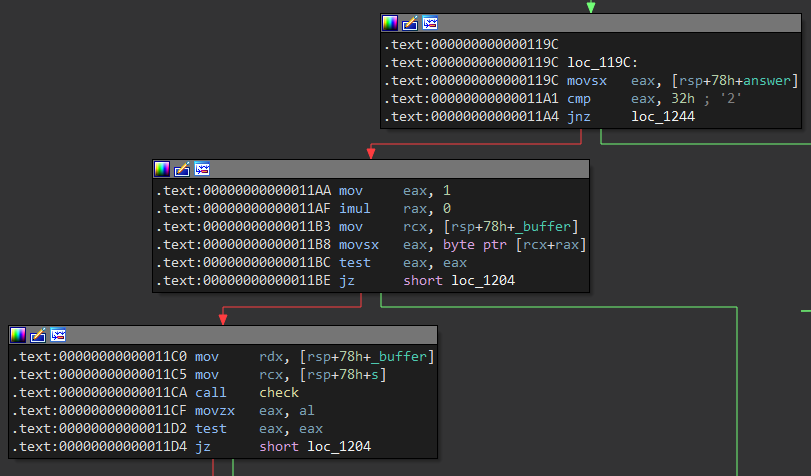Click the edit-name pencil icon on the loc_119C node

point(410,23)
